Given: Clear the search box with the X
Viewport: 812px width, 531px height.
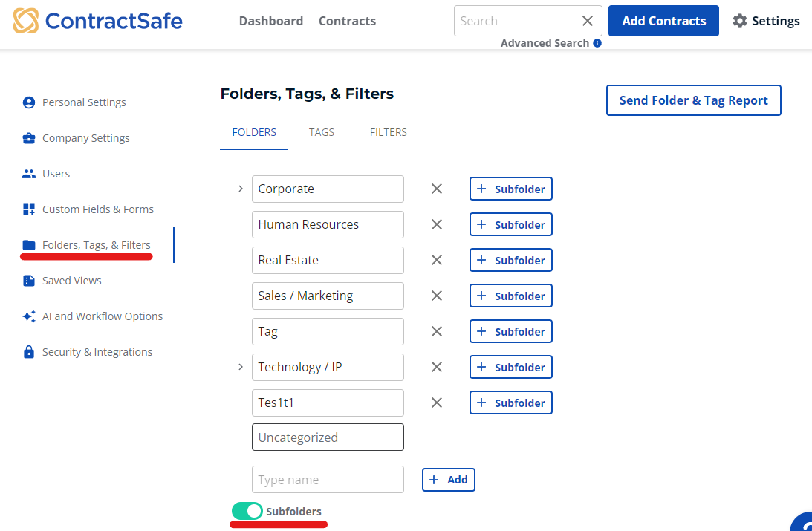Looking at the screenshot, I should pyautogui.click(x=587, y=21).
